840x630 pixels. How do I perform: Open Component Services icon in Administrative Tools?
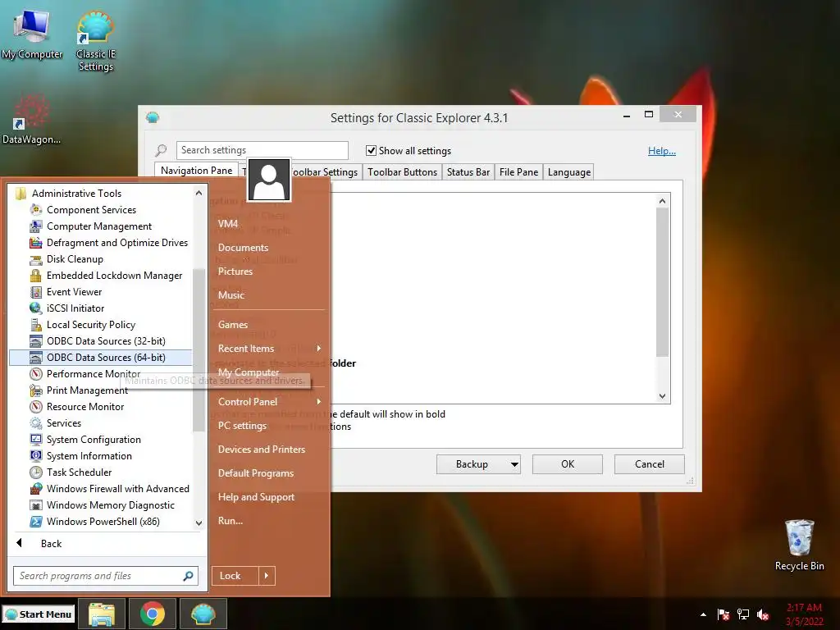coord(36,210)
